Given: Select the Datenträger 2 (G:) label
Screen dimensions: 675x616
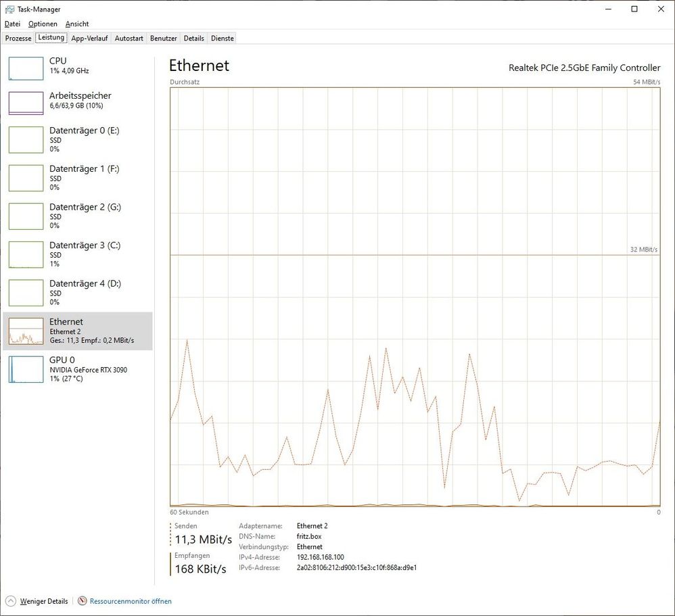Looking at the screenshot, I should [x=85, y=207].
